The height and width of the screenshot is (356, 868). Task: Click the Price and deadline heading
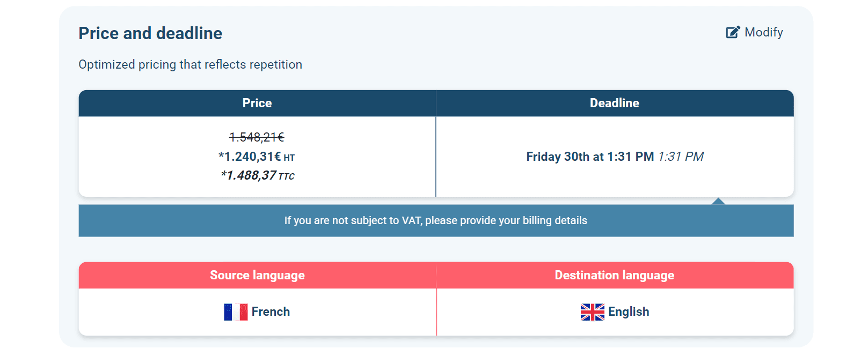coord(150,33)
